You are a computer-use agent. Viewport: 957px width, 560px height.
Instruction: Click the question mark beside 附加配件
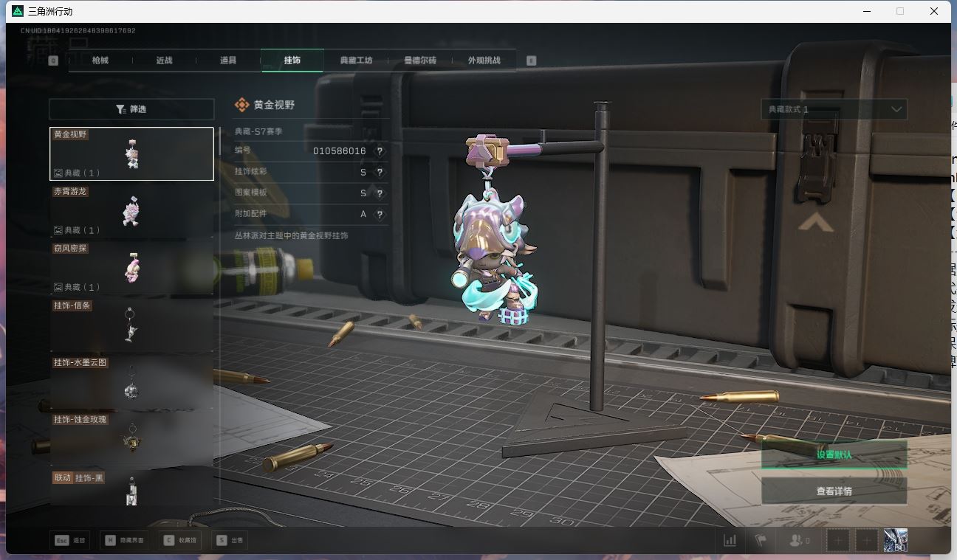pyautogui.click(x=380, y=215)
